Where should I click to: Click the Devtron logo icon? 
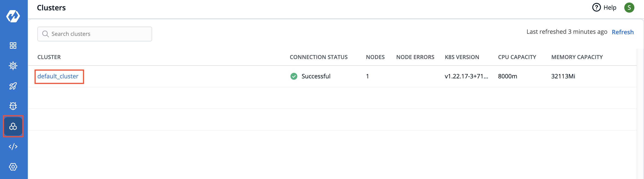tap(13, 16)
